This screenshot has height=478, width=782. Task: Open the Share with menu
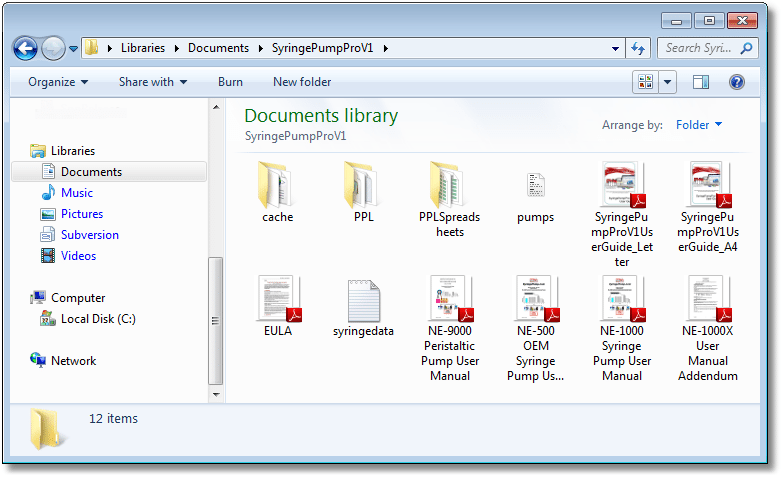pyautogui.click(x=153, y=82)
